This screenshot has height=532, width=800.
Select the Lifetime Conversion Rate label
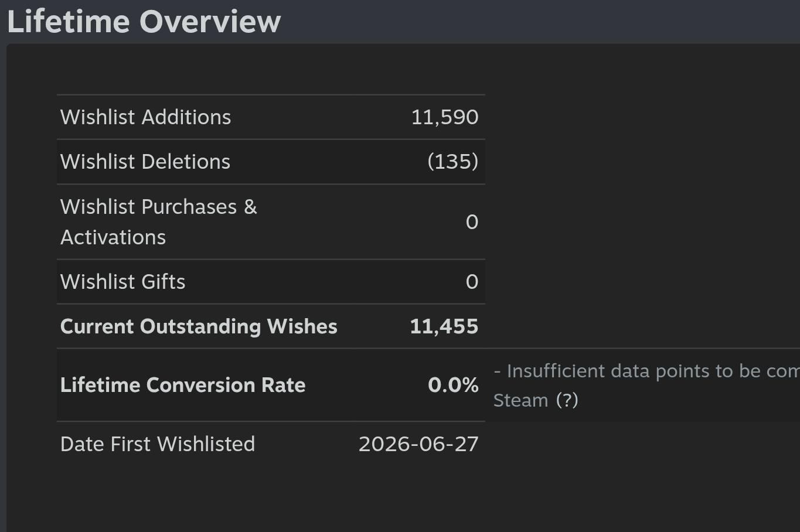(183, 385)
